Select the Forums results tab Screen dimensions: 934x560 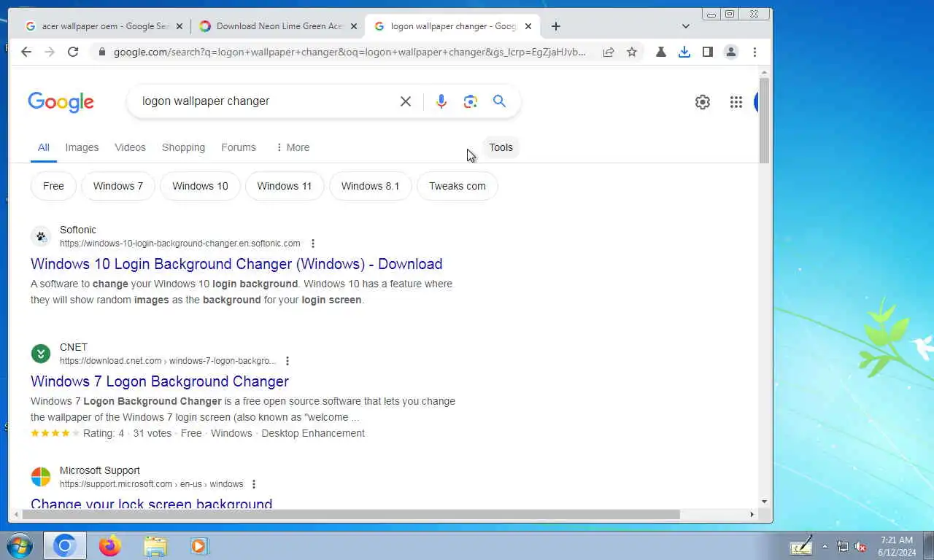point(239,147)
